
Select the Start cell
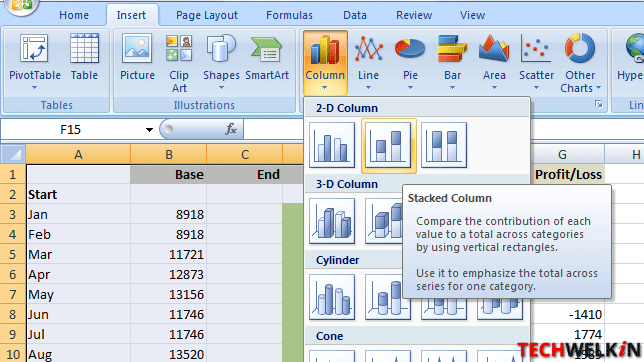pyautogui.click(x=78, y=194)
